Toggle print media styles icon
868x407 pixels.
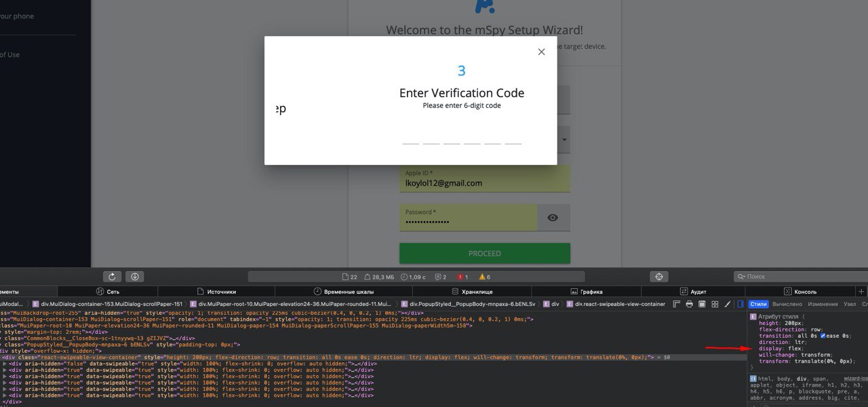click(x=689, y=304)
